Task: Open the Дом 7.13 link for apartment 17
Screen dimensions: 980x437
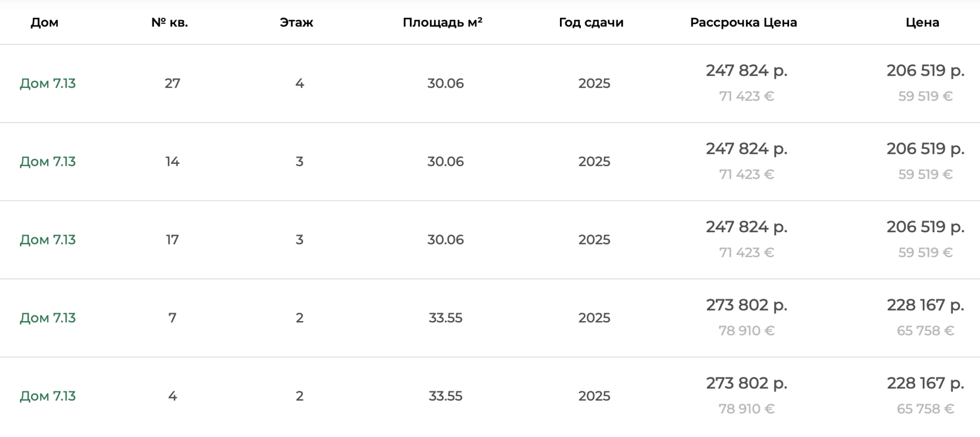Action: tap(47, 239)
